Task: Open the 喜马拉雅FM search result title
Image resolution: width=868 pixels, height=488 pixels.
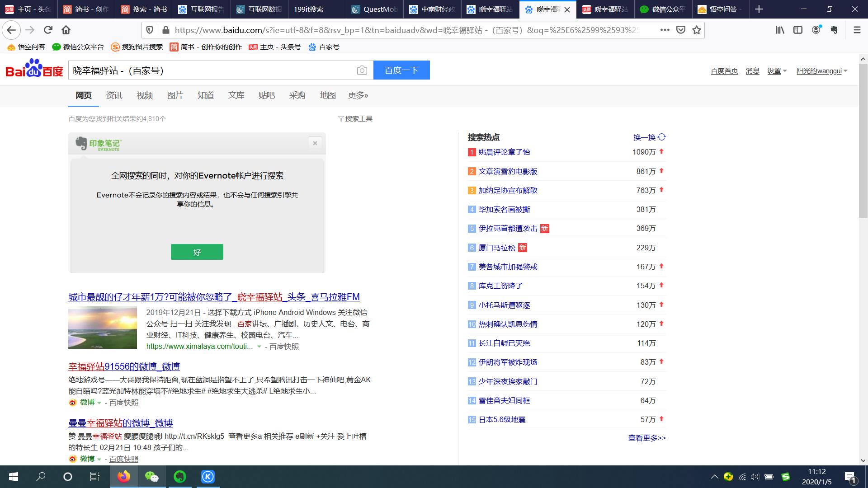Action: (x=214, y=297)
